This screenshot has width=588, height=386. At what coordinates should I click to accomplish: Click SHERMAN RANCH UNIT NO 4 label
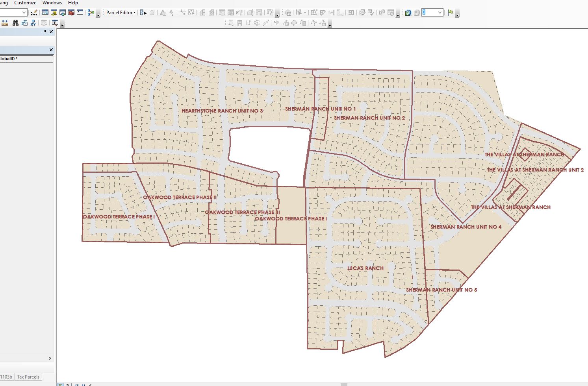coord(466,227)
